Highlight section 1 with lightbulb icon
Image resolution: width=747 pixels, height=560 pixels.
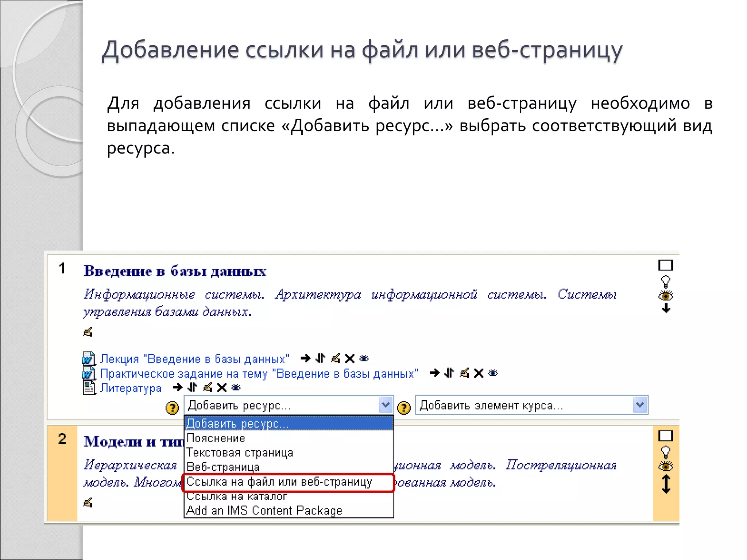[x=666, y=281]
